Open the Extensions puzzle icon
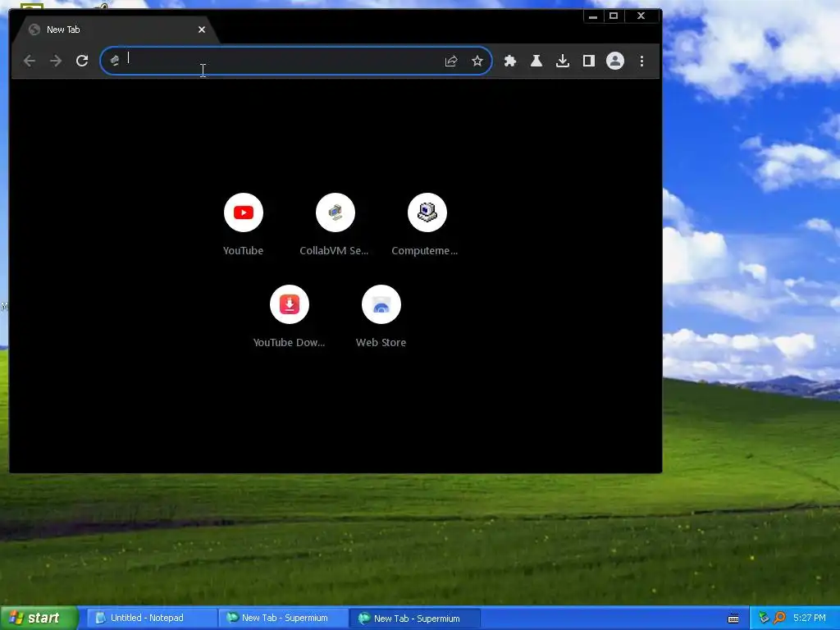The height and width of the screenshot is (630, 840). (x=510, y=61)
